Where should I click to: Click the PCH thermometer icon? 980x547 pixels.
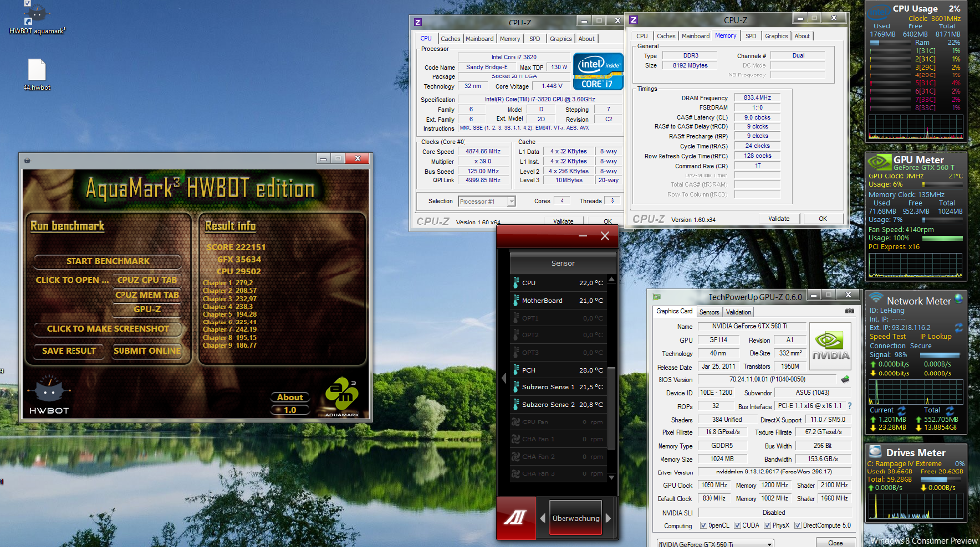tap(515, 371)
